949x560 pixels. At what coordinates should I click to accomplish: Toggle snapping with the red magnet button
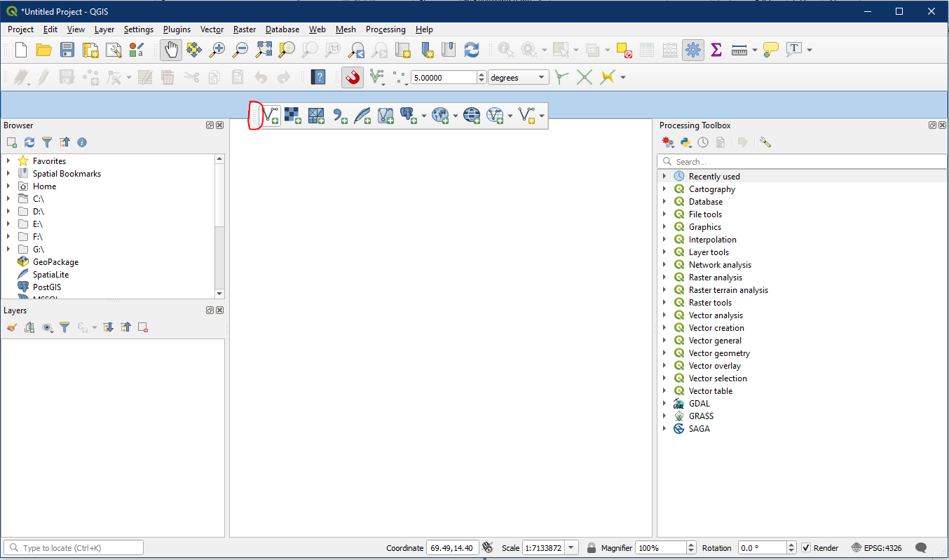coord(353,77)
